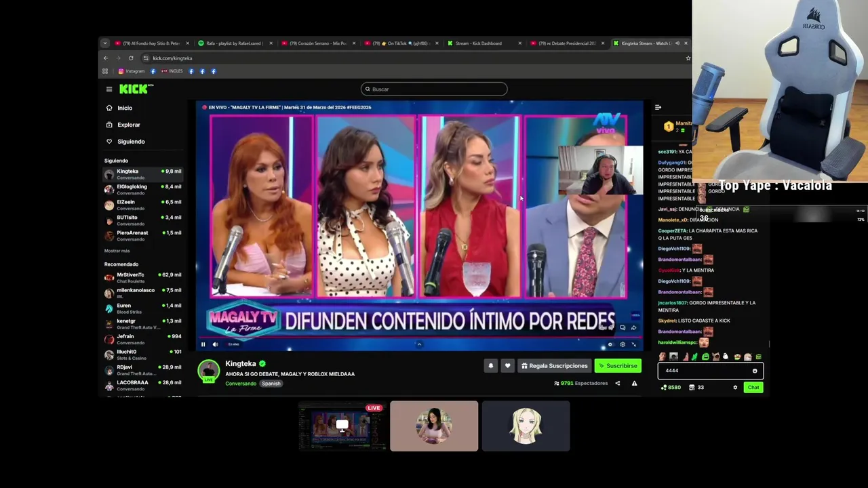This screenshot has height=488, width=868.
Task: Select the blonde anime avatar thumbnail
Action: point(526,426)
